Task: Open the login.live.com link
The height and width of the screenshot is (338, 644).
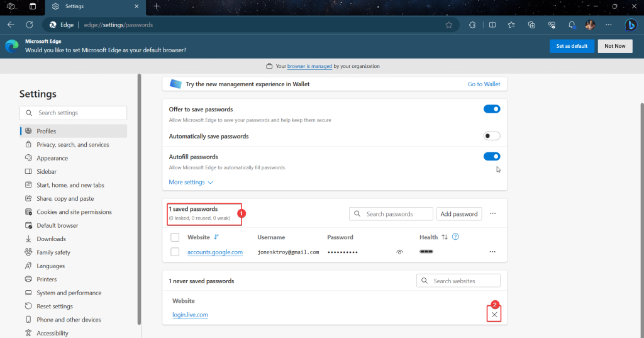Action: pos(190,315)
